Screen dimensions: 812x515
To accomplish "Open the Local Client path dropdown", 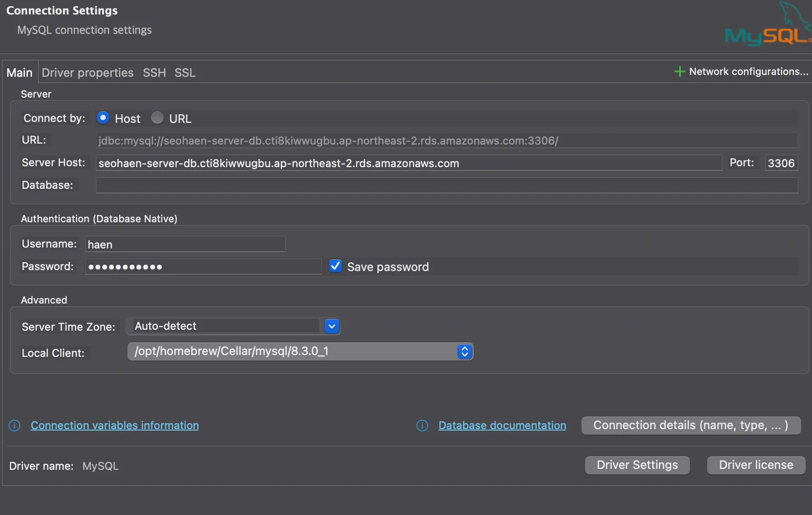I will pyautogui.click(x=300, y=351).
